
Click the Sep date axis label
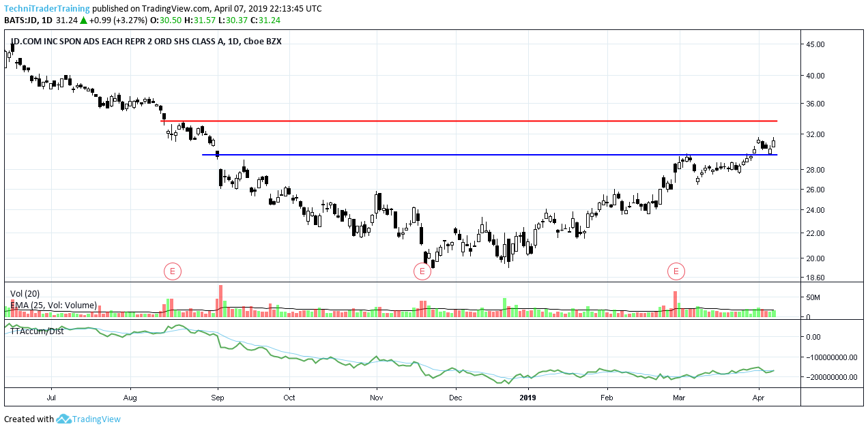click(218, 396)
